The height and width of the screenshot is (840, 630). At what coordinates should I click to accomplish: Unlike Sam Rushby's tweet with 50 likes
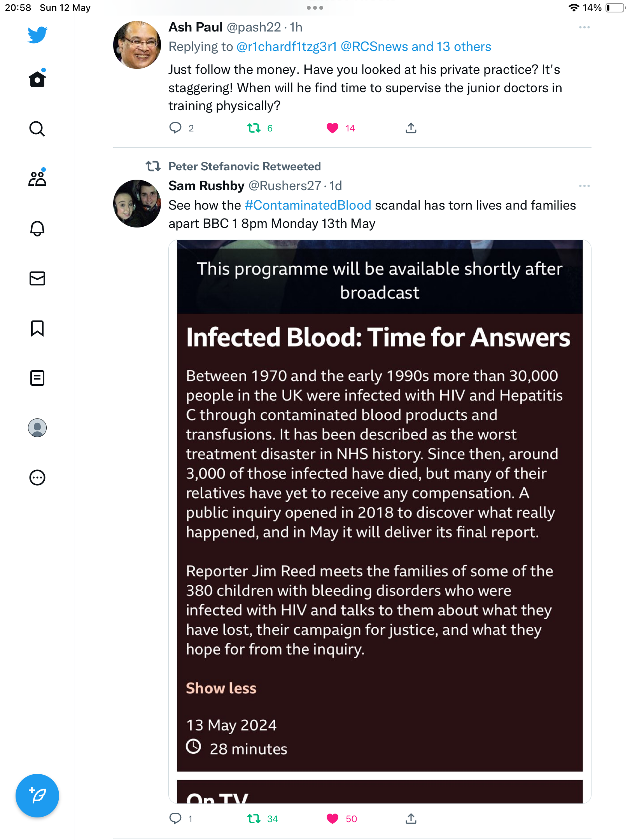332,819
